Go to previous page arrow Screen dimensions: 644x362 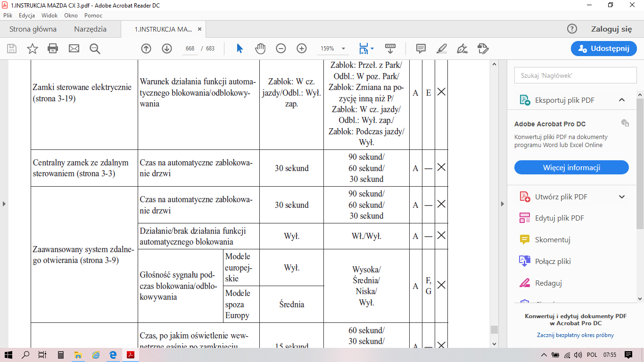point(146,49)
